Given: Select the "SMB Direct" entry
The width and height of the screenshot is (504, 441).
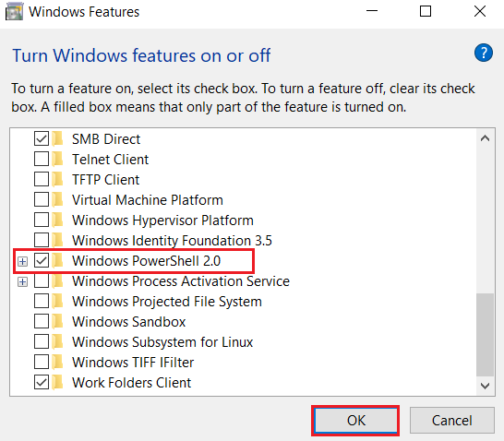Looking at the screenshot, I should pyautogui.click(x=106, y=139).
